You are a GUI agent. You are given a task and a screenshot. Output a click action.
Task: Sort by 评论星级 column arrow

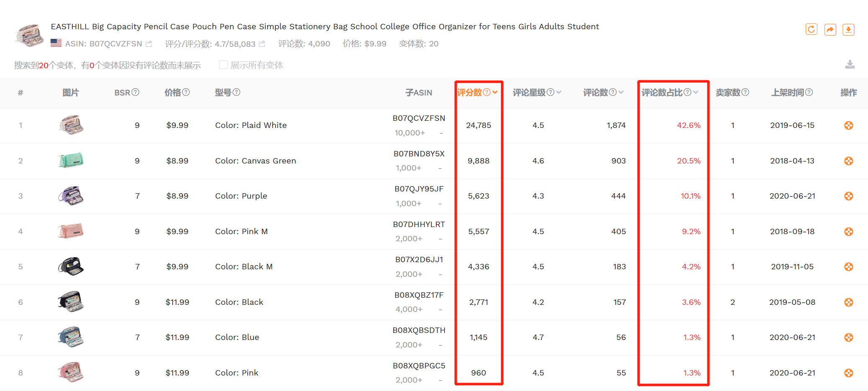(559, 92)
